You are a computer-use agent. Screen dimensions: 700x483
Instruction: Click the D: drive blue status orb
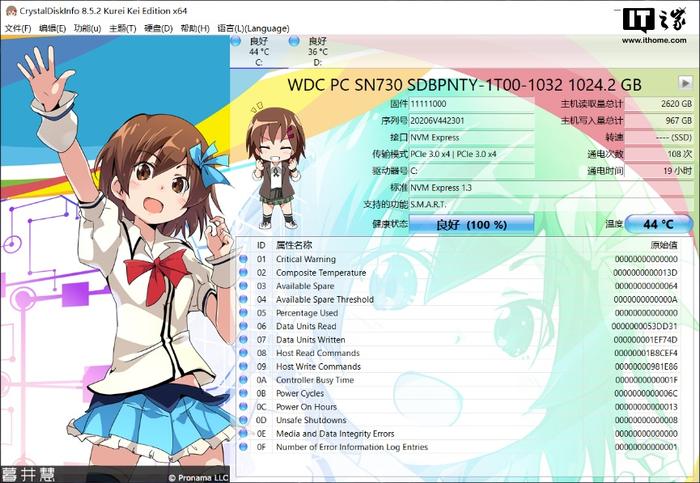pos(294,42)
